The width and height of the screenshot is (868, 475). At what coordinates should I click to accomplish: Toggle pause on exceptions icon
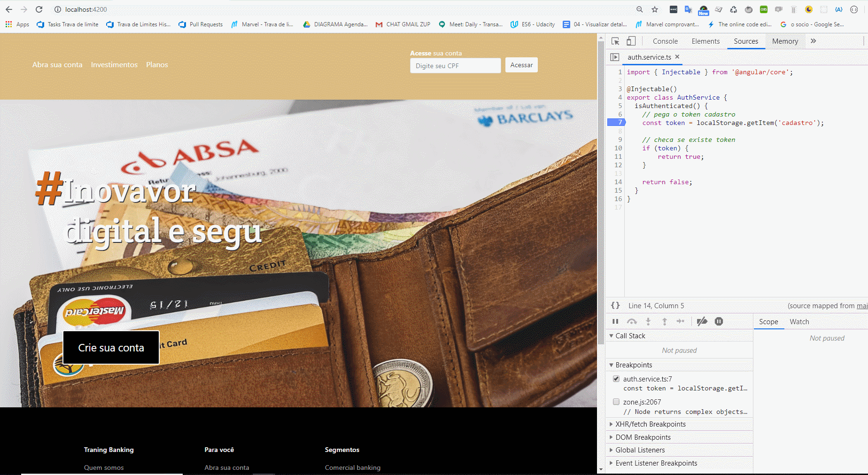(719, 321)
